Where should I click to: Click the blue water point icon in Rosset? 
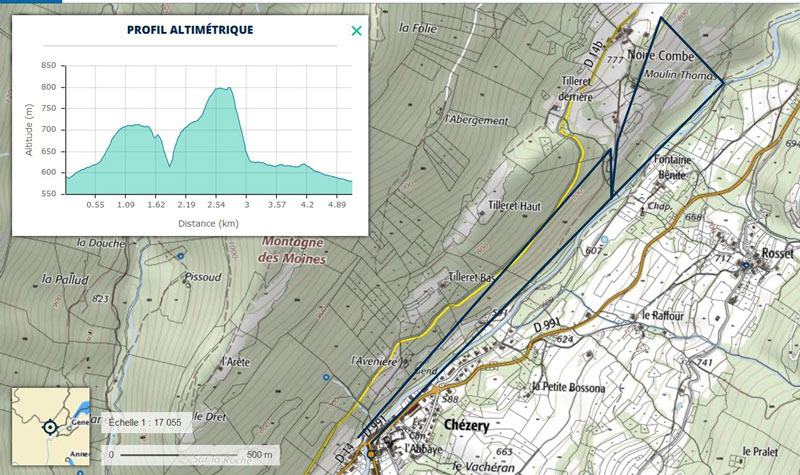[x=745, y=265]
